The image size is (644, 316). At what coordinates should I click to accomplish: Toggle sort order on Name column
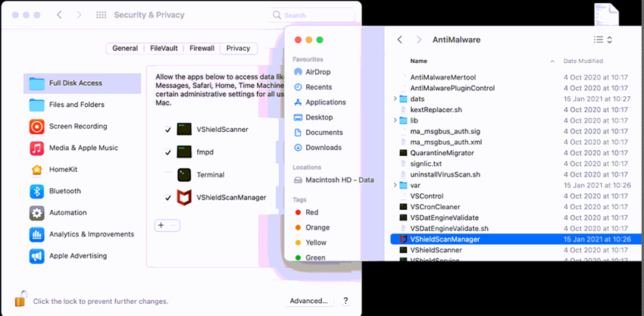pos(552,61)
